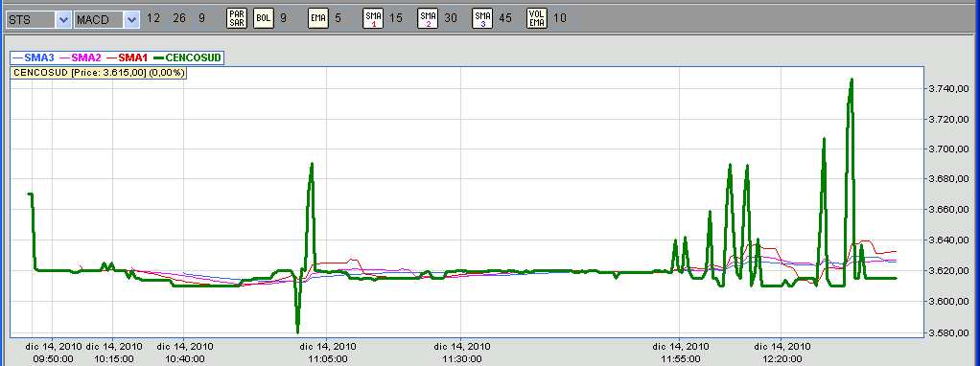
Task: Toggle the EMA indicator button
Action: pos(318,18)
